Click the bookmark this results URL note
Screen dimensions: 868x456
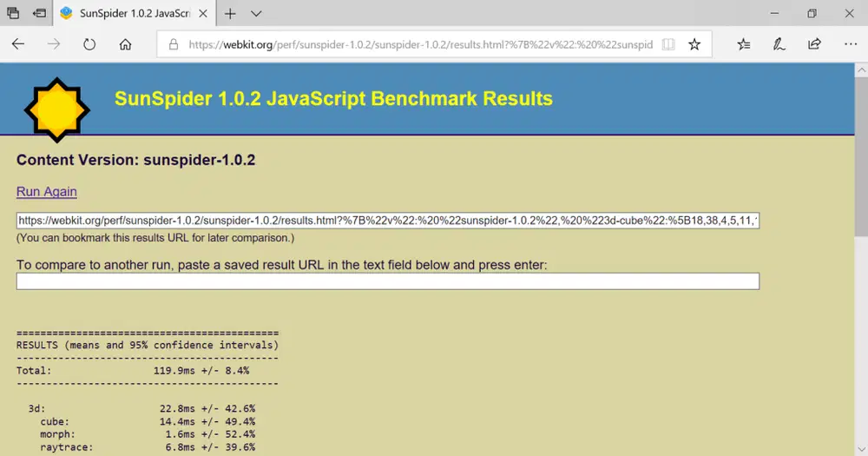coord(155,238)
